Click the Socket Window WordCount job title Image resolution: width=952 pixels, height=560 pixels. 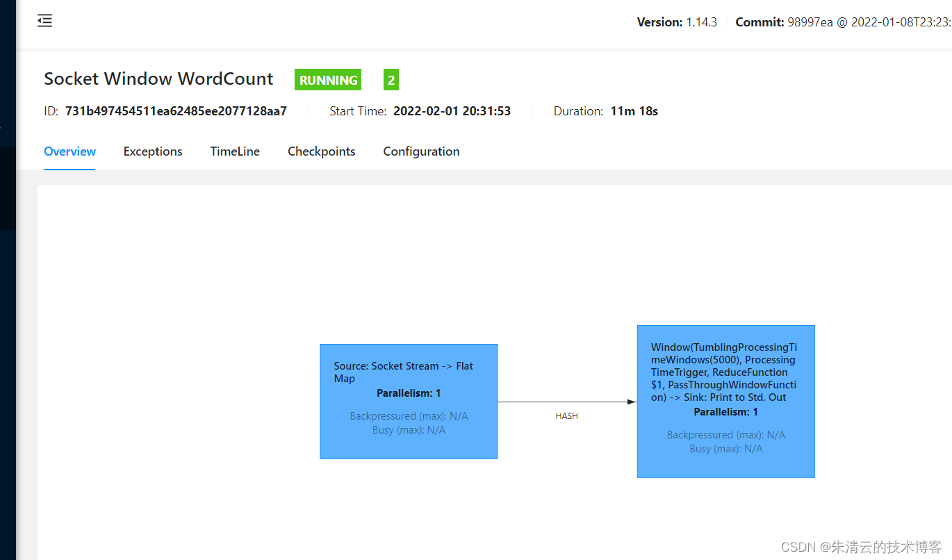tap(158, 79)
